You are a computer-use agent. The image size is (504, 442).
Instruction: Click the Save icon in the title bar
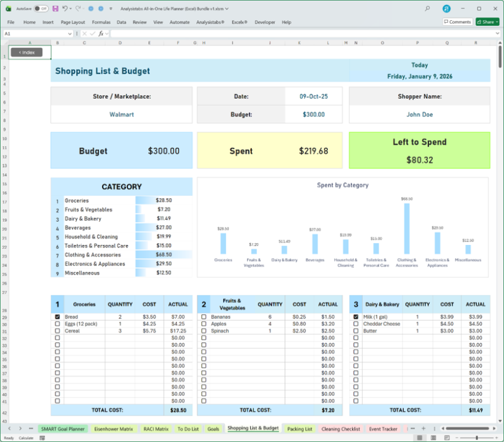coord(55,9)
